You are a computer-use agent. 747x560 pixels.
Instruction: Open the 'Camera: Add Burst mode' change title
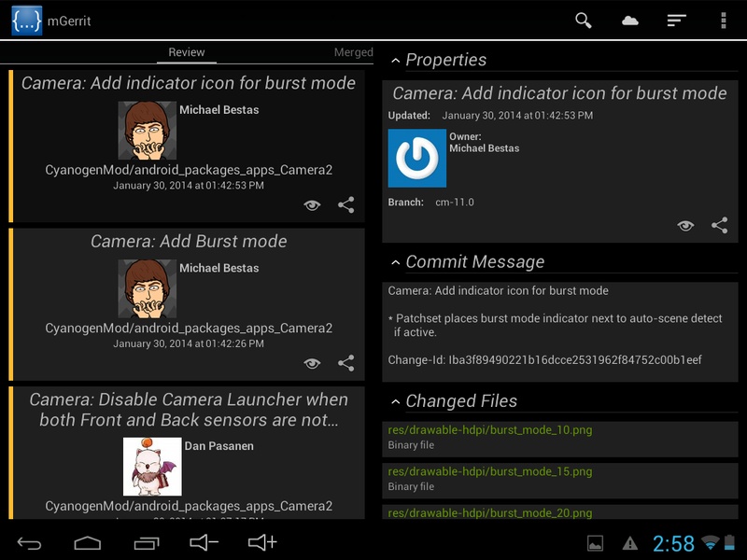189,241
